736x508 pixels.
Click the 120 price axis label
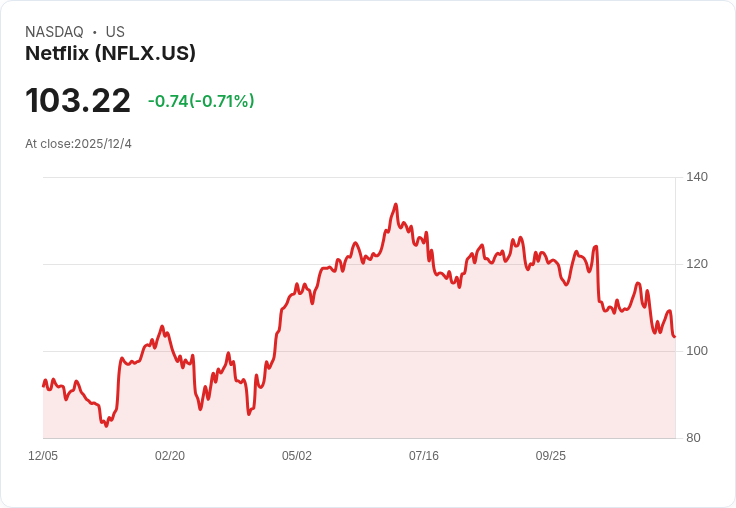pyautogui.click(x=697, y=264)
